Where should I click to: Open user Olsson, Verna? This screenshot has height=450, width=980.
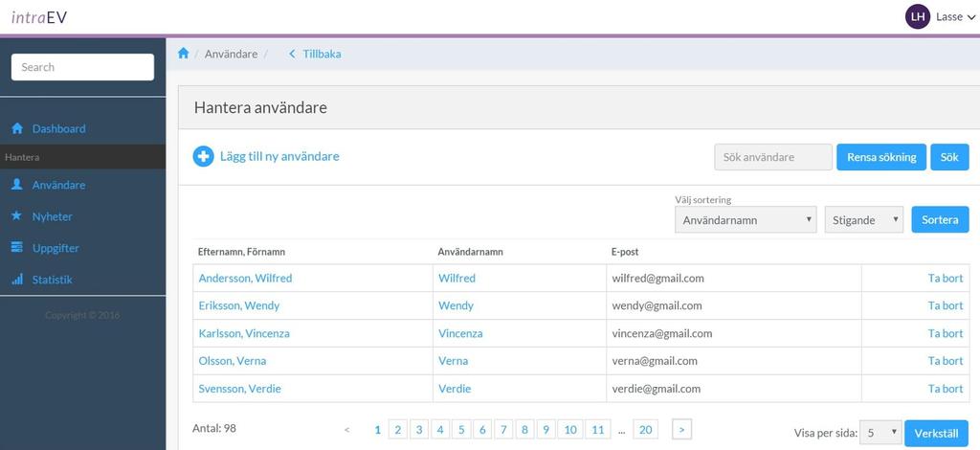click(x=232, y=361)
